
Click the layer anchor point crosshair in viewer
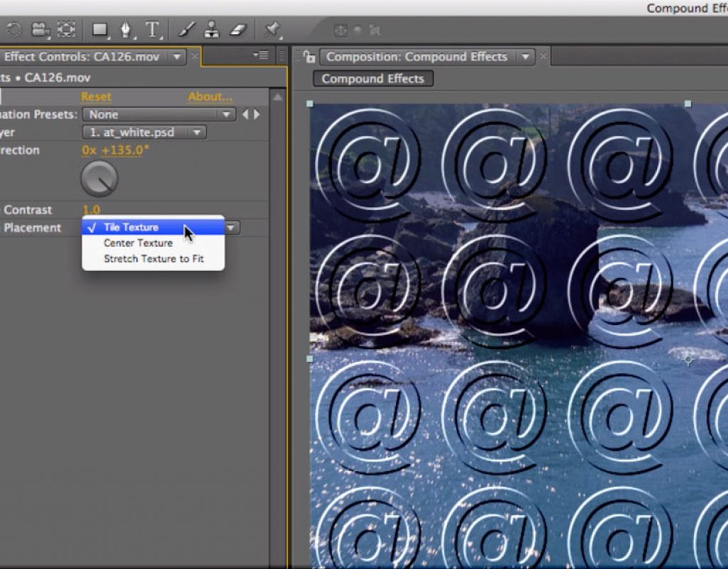(688, 359)
